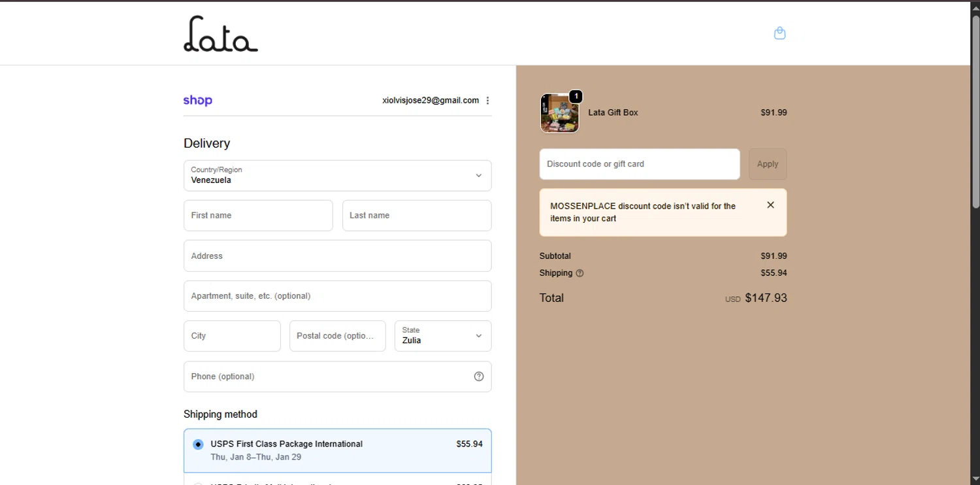This screenshot has height=485, width=980.
Task: Show shipping info tooltip icon
Action: (x=580, y=273)
